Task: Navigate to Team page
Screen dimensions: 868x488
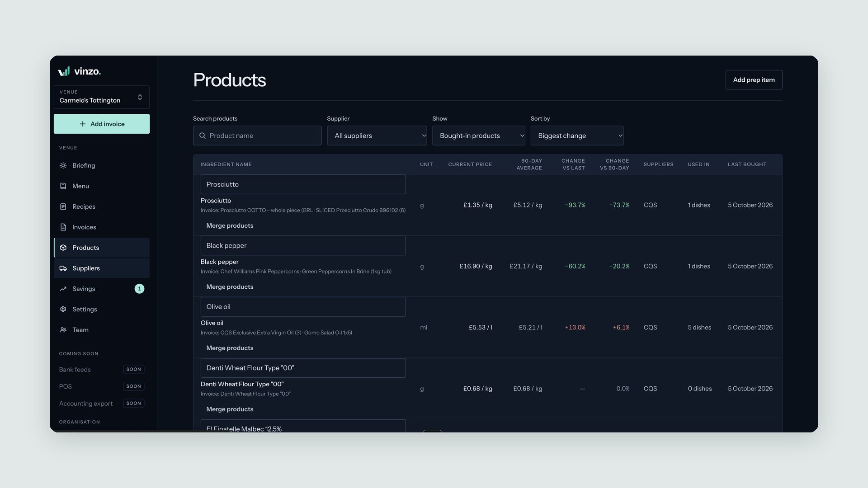Action: (x=102, y=330)
